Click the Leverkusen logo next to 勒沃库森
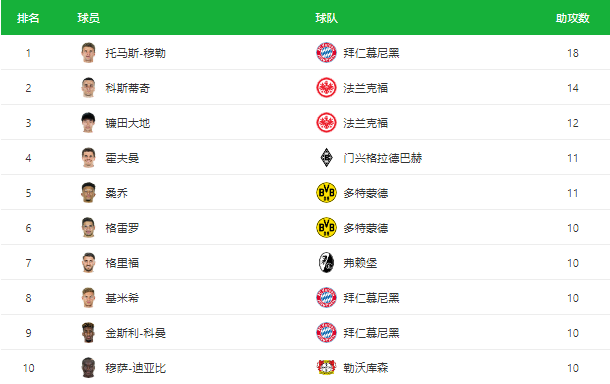The height and width of the screenshot is (384, 610). point(326,367)
